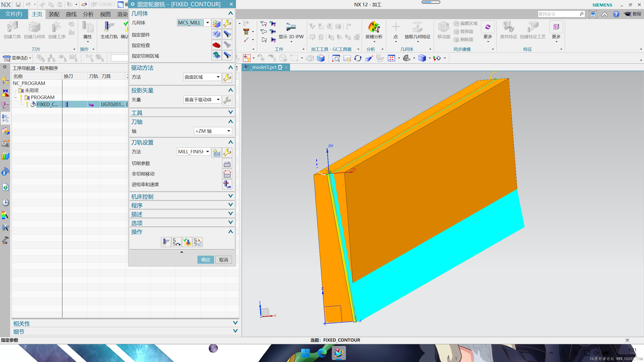644x362 pixels.
Task: Collapse the Geometry (几何体) section
Action: point(230,13)
